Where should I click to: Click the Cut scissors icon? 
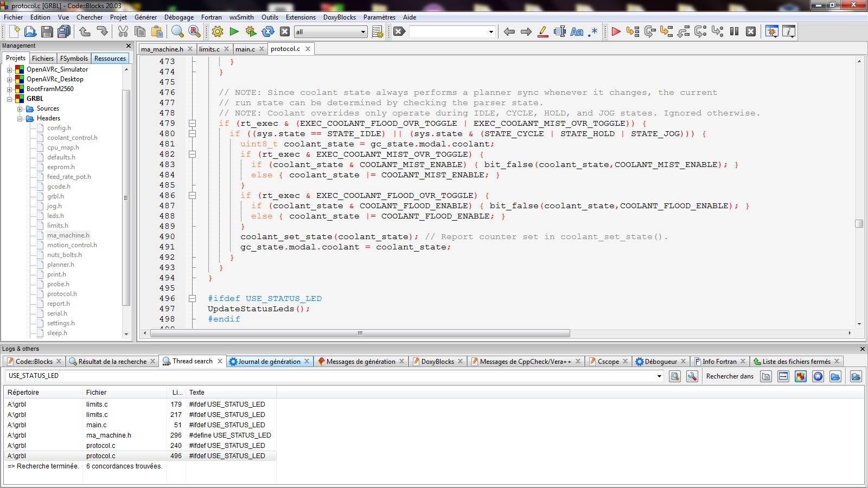click(x=123, y=31)
